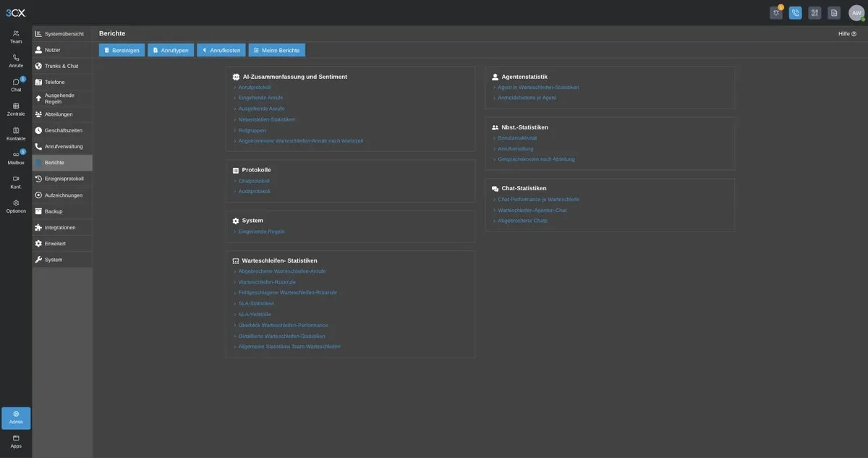Click the Meine Berichte button
Screen dimensions: 868x458
[277, 50]
